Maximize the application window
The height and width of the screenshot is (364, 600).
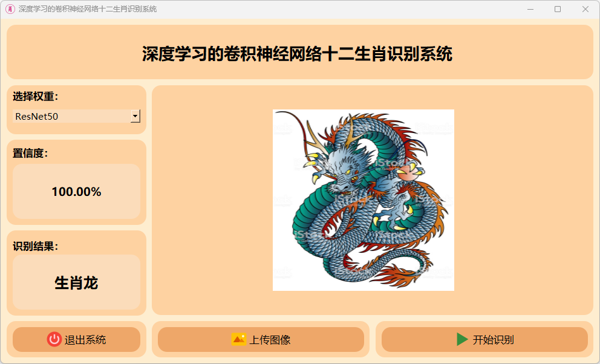coord(558,9)
